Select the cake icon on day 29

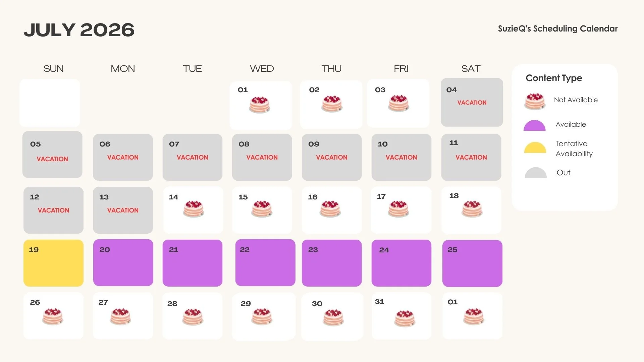point(262,316)
